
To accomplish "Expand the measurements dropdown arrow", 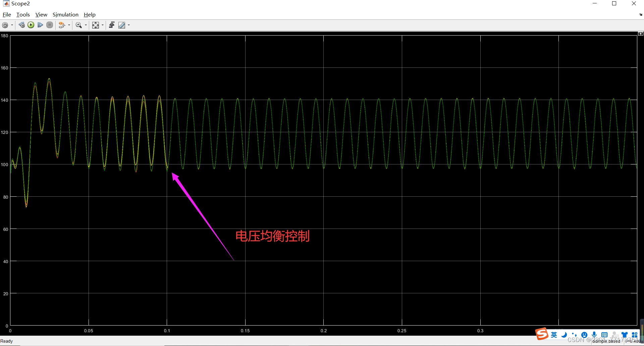I will coord(129,25).
